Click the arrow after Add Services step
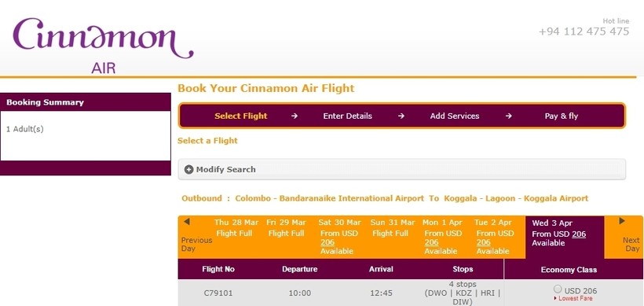This screenshot has width=644, height=306. click(508, 116)
